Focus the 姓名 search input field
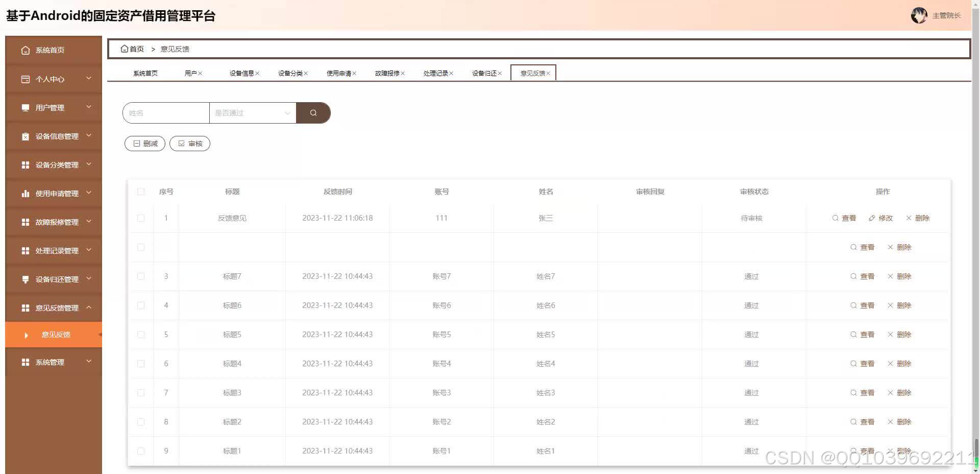980x474 pixels. click(166, 113)
